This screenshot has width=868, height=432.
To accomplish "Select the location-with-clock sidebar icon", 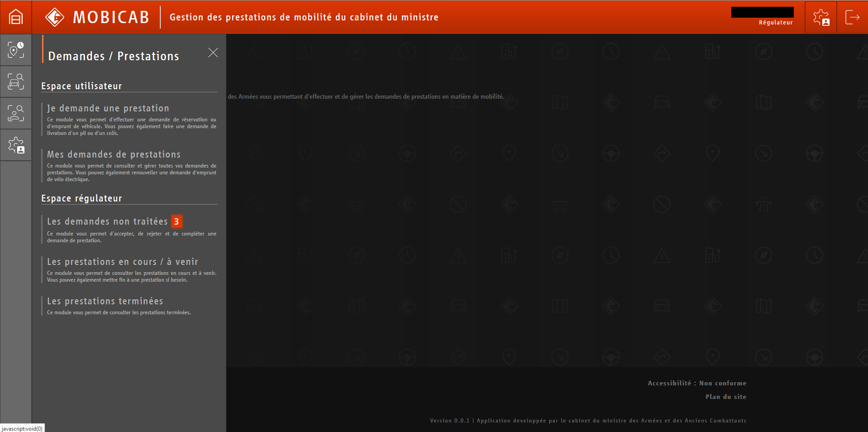I will pyautogui.click(x=15, y=50).
